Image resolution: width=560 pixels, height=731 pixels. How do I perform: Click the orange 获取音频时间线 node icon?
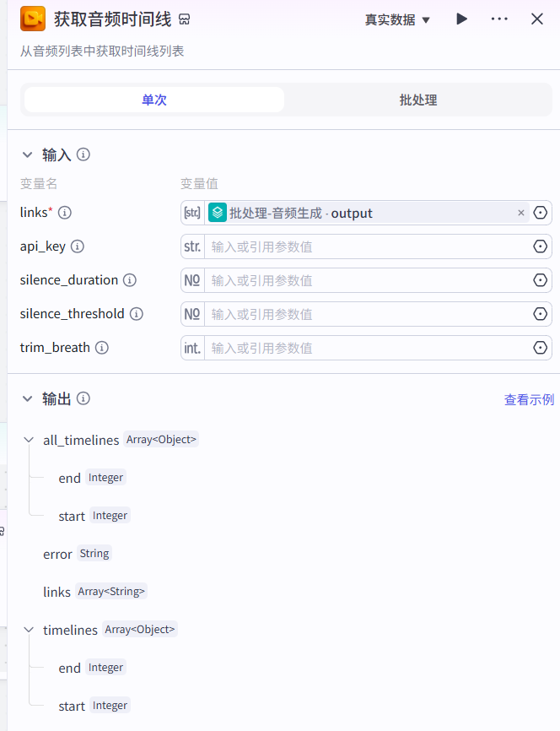33,19
